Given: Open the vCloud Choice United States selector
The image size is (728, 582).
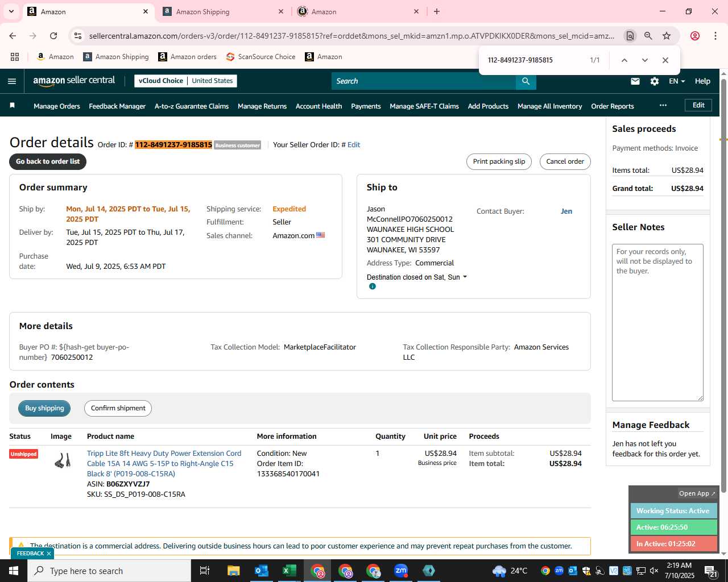Looking at the screenshot, I should (x=186, y=81).
